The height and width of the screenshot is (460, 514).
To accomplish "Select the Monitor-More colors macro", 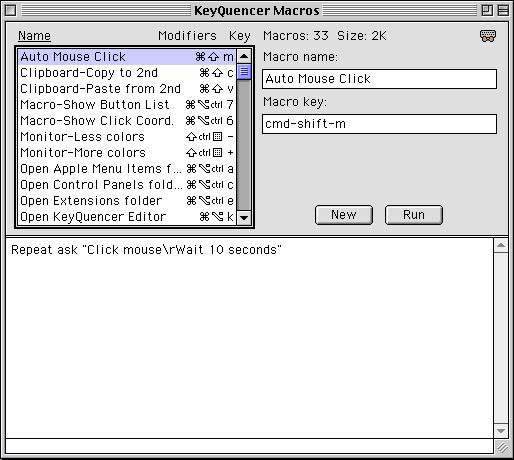I will click(x=127, y=153).
